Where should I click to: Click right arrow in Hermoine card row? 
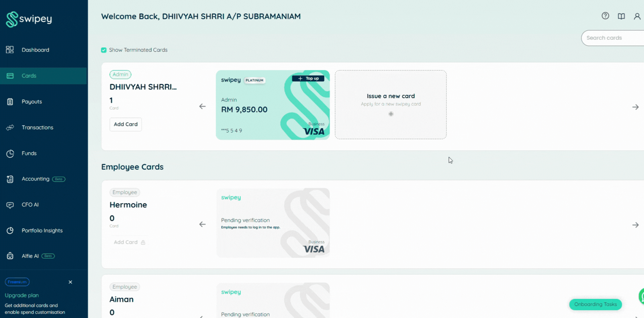[635, 225]
